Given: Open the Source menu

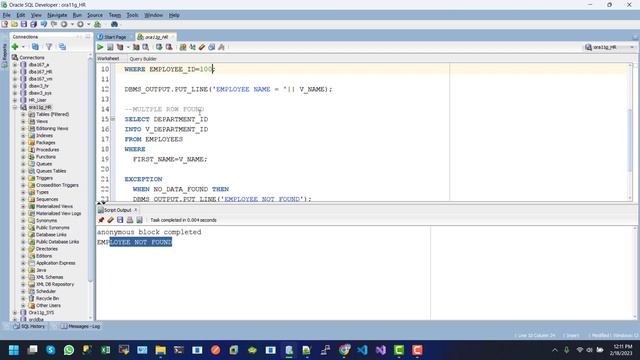Looking at the screenshot, I should point(95,15).
